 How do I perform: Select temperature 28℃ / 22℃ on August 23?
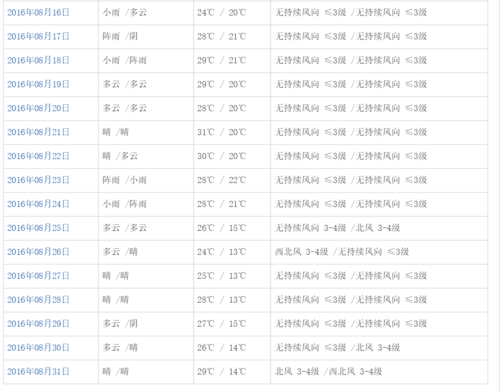[x=221, y=180]
